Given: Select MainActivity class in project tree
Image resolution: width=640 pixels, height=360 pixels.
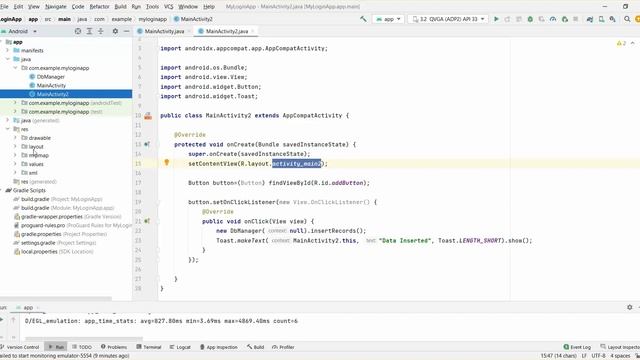Looking at the screenshot, I should 51,85.
